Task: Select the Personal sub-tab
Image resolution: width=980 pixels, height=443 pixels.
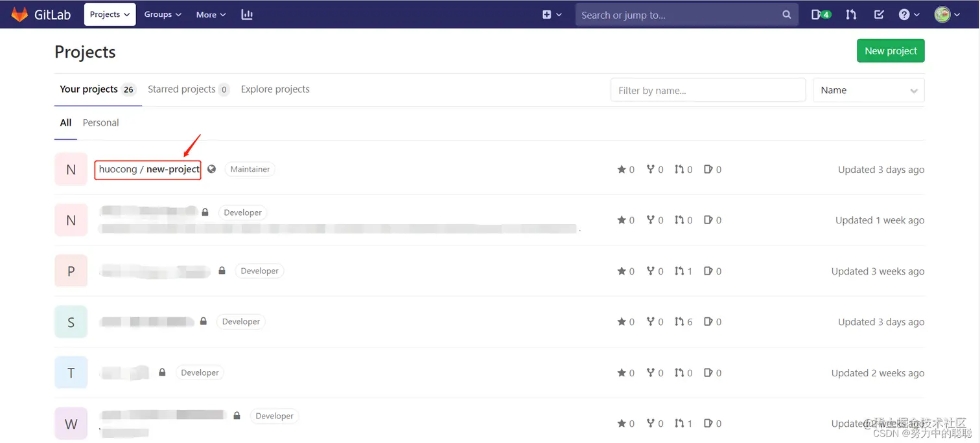Action: pos(100,122)
